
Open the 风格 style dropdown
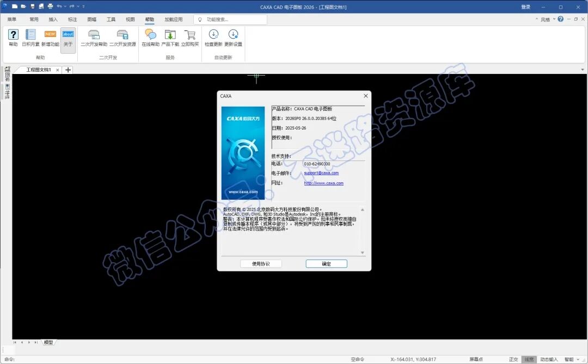(x=548, y=20)
